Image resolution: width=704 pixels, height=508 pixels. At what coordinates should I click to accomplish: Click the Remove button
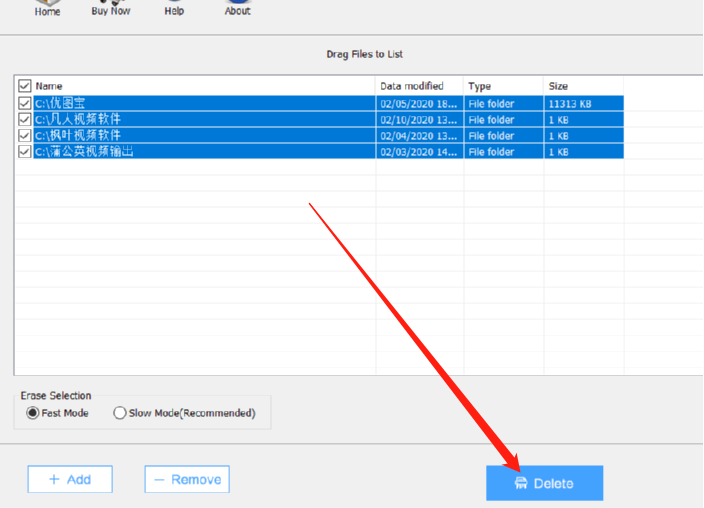point(187,479)
